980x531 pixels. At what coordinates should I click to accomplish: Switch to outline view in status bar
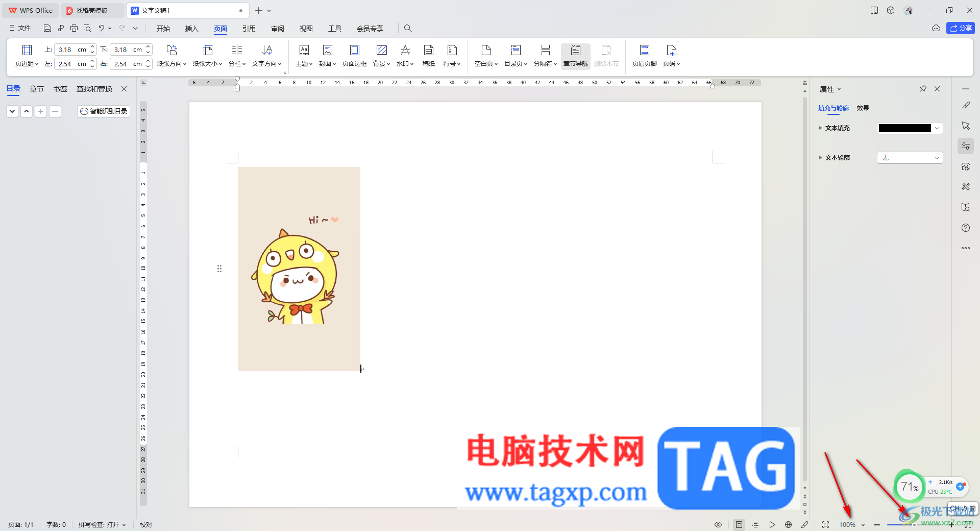755,525
